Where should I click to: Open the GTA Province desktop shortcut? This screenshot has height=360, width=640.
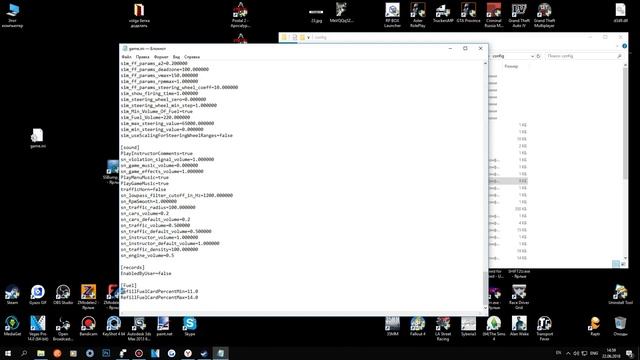(x=468, y=13)
